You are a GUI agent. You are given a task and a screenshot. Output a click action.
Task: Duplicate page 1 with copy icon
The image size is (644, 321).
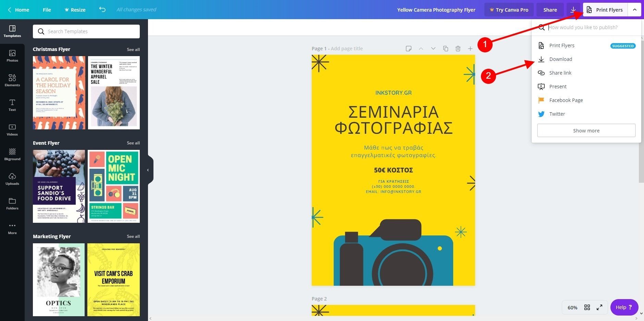click(445, 49)
